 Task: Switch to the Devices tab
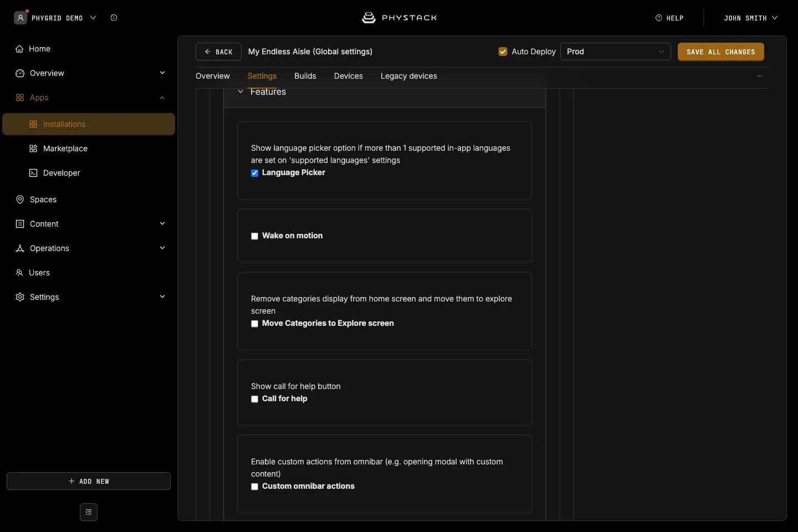click(x=349, y=76)
